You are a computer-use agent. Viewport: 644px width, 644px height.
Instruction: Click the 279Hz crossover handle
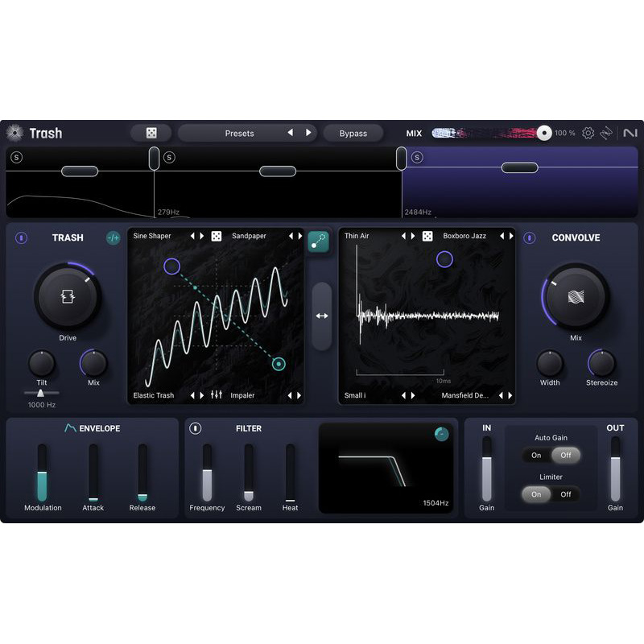click(154, 158)
